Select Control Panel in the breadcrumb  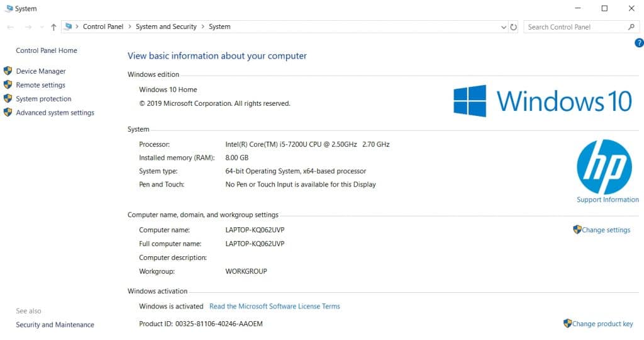pyautogui.click(x=103, y=27)
